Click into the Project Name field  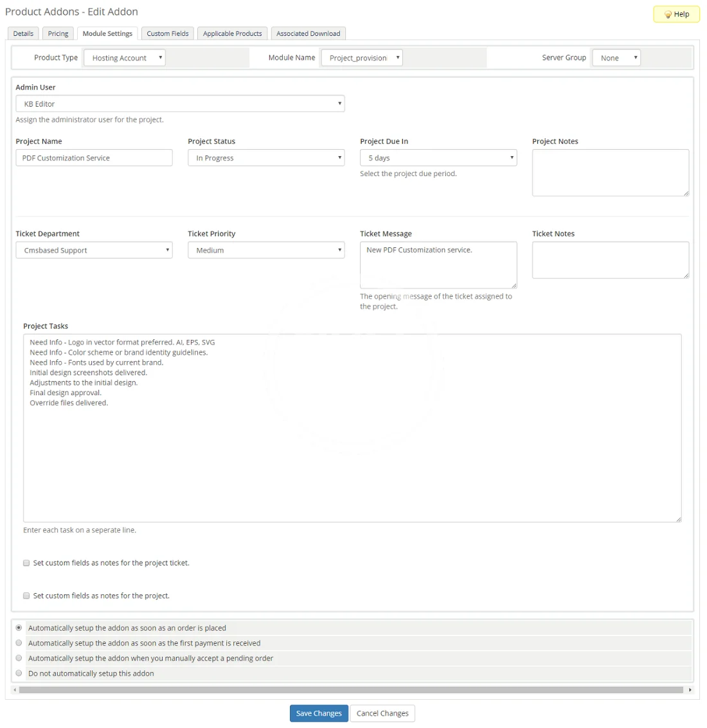pos(94,158)
